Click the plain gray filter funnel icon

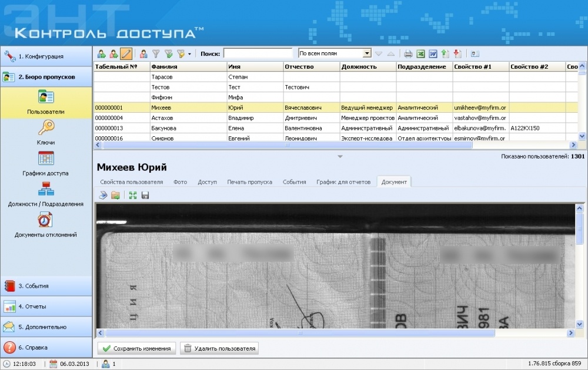coord(156,54)
